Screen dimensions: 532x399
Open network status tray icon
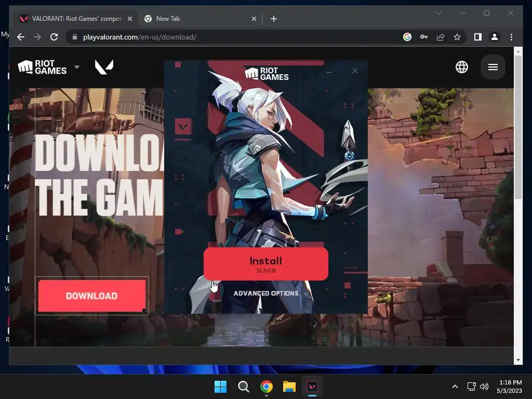point(471,387)
